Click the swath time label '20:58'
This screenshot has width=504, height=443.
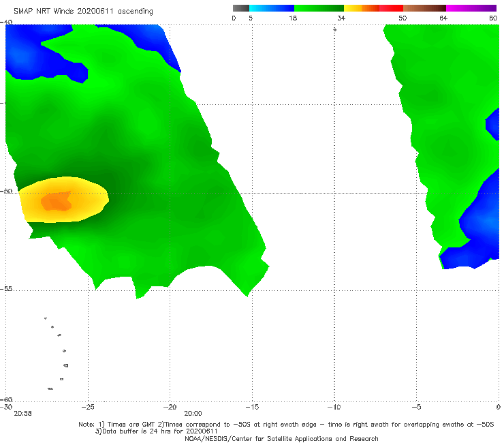coord(23,414)
